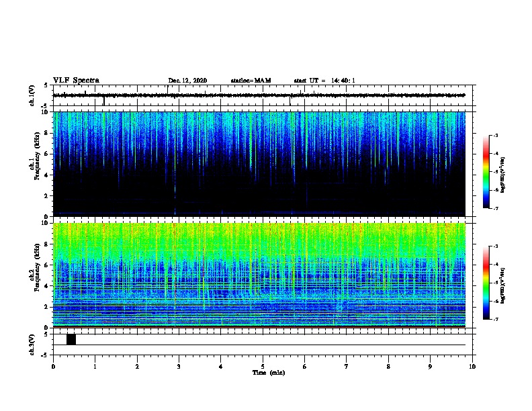The height and width of the screenshot is (411, 532).
Task: Click time axis tick label '10'
Action: [472, 367]
